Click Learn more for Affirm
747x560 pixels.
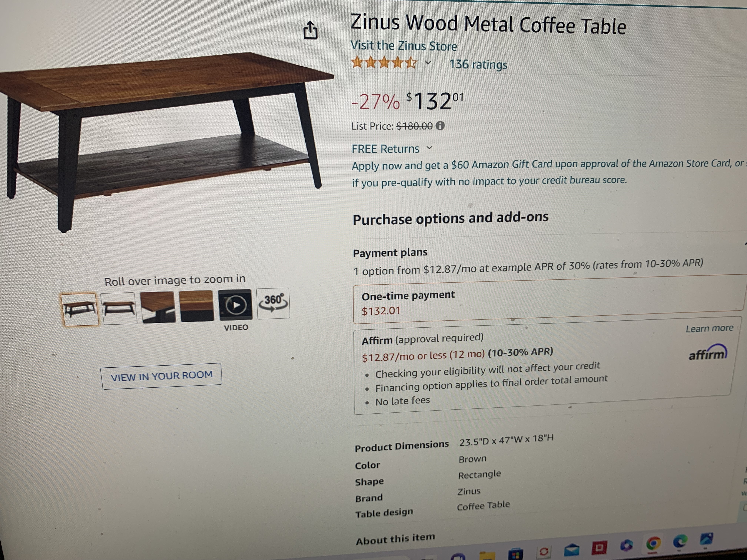[709, 328]
